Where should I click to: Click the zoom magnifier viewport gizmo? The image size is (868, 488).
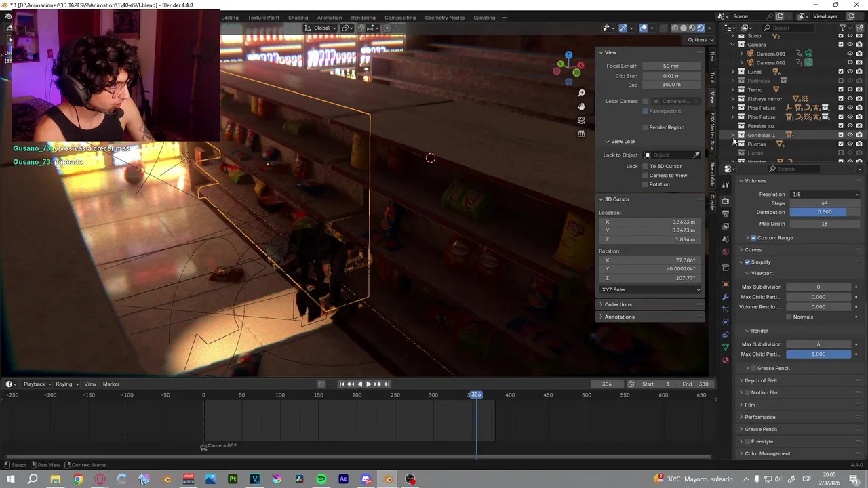[581, 93]
